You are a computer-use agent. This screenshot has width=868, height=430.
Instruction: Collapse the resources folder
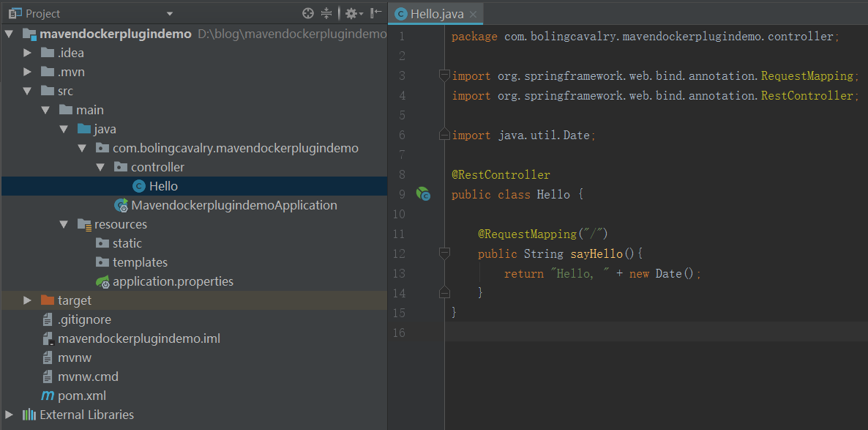pos(63,224)
